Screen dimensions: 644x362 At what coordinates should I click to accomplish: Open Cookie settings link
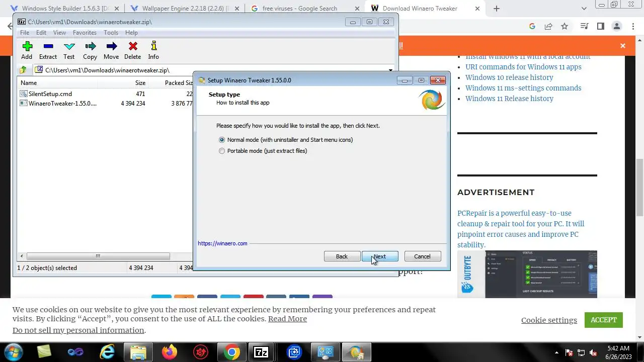(549, 320)
